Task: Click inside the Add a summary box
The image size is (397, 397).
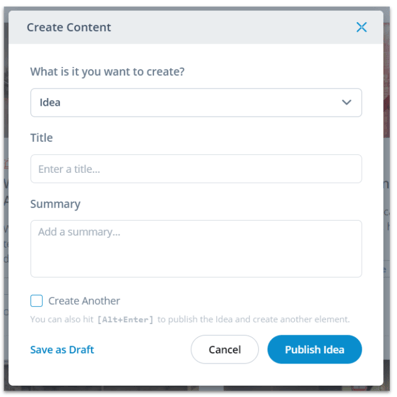Action: click(196, 249)
